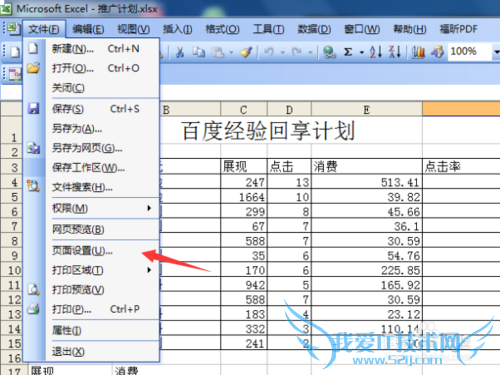Expand the Print Area (打印区域) submenu arrow
This screenshot has width=500, height=375.
tap(149, 270)
